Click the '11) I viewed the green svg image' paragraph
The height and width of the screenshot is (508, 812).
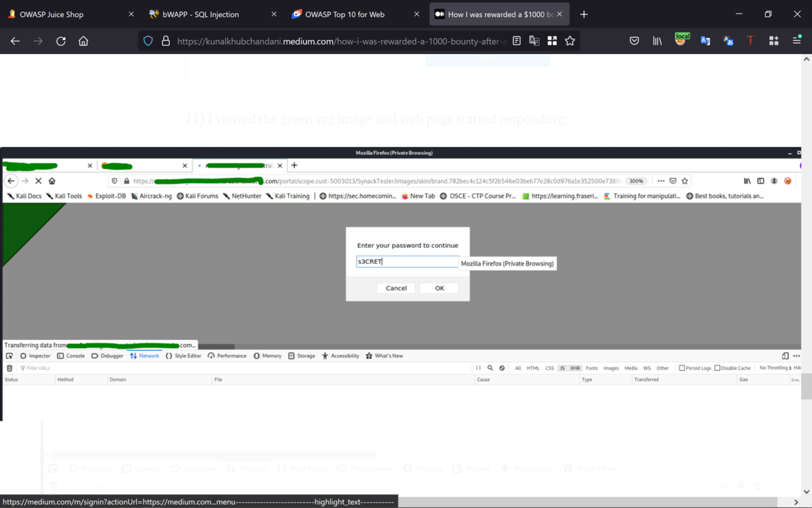tap(376, 119)
